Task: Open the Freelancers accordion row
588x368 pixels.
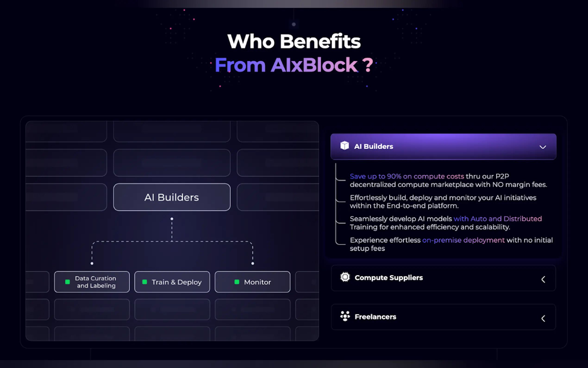Action: click(443, 317)
